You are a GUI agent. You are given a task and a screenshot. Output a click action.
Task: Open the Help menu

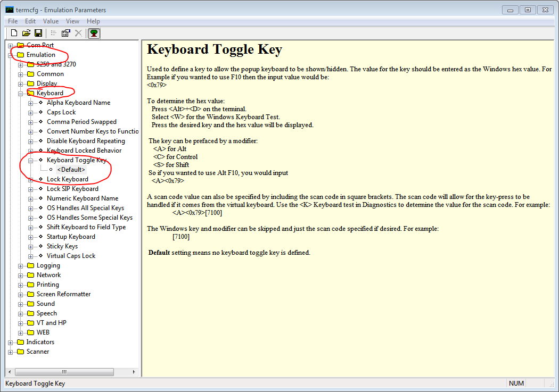click(93, 21)
